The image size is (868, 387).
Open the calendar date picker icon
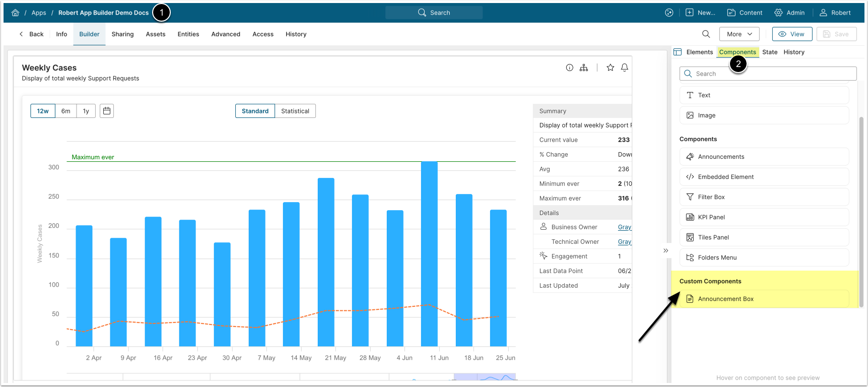tap(107, 111)
